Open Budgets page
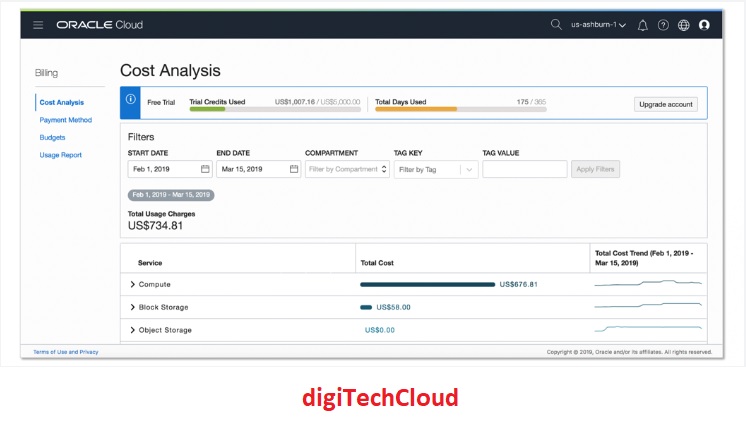746x440 pixels. [52, 137]
